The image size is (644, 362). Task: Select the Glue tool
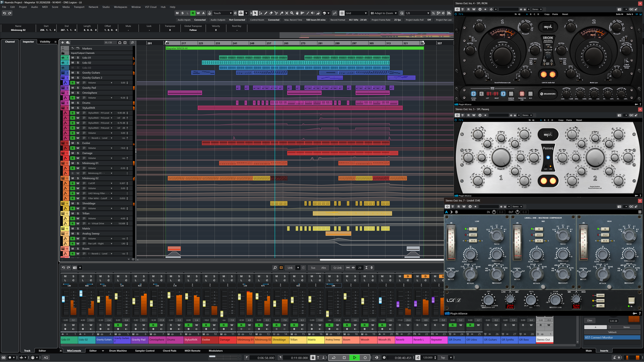click(281, 13)
